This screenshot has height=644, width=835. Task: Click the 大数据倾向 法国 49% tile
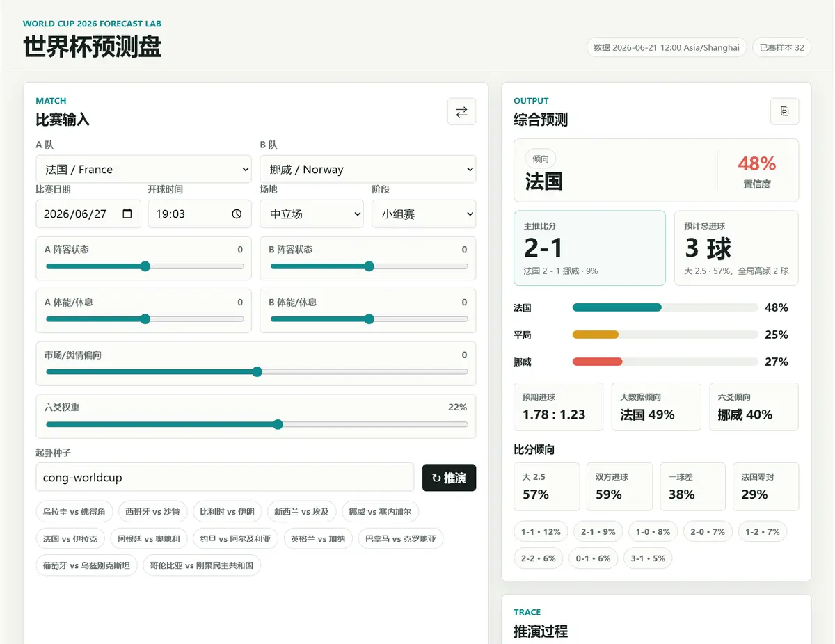tap(656, 407)
